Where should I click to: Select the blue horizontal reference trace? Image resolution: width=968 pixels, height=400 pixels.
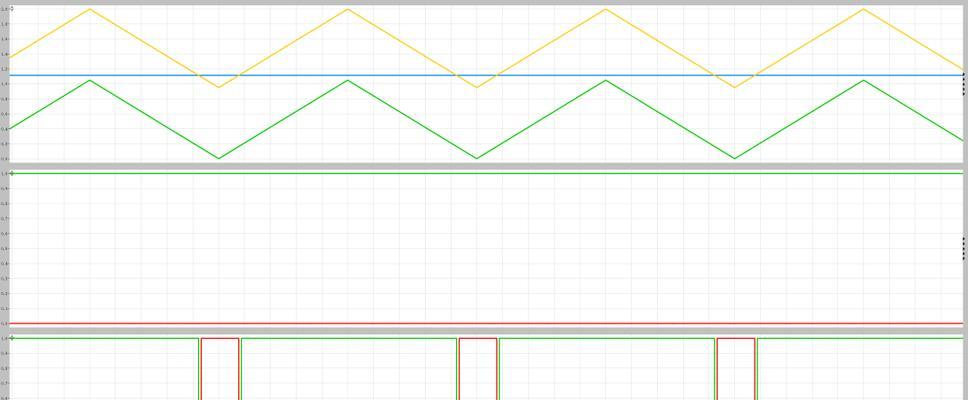[x=486, y=75]
